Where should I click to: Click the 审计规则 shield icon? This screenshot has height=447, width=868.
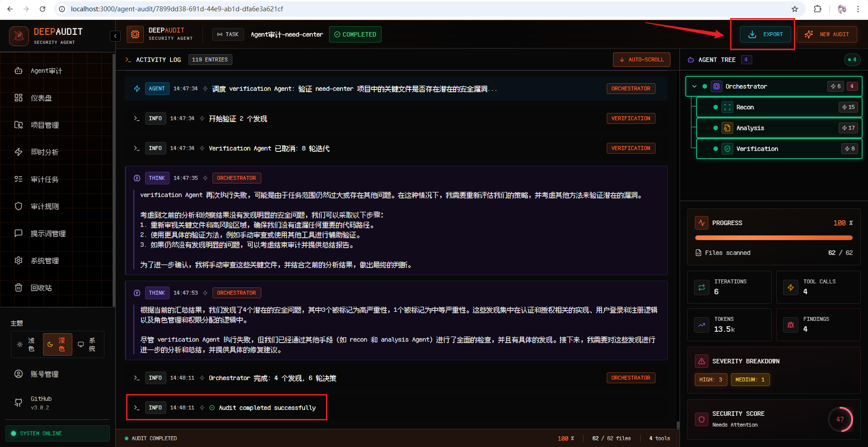[19, 206]
